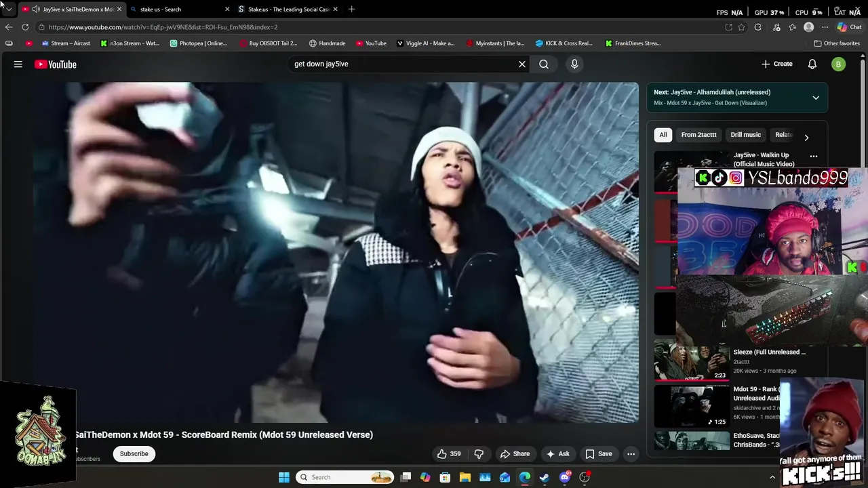
Task: Open the Other favorites folder
Action: coord(837,43)
